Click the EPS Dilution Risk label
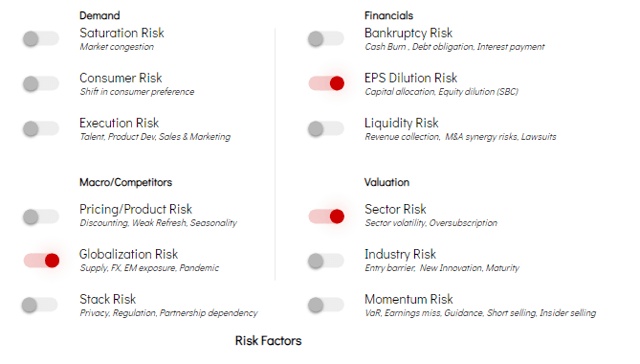The width and height of the screenshot is (640, 364). 411,78
